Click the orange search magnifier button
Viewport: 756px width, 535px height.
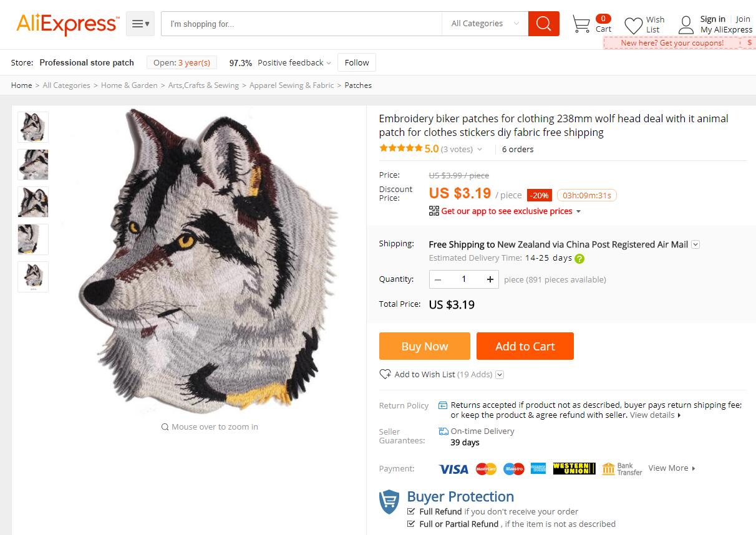click(x=543, y=24)
